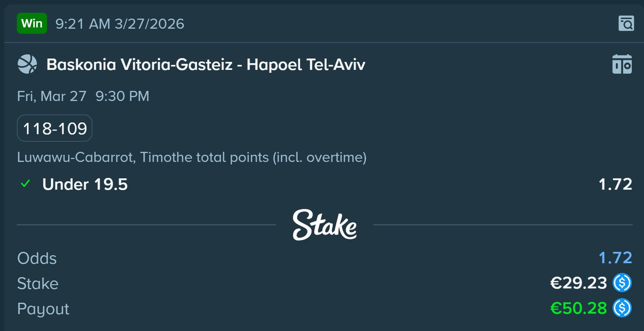Click the green €50.28 payout amount
The width and height of the screenshot is (644, 331).
coord(579,308)
